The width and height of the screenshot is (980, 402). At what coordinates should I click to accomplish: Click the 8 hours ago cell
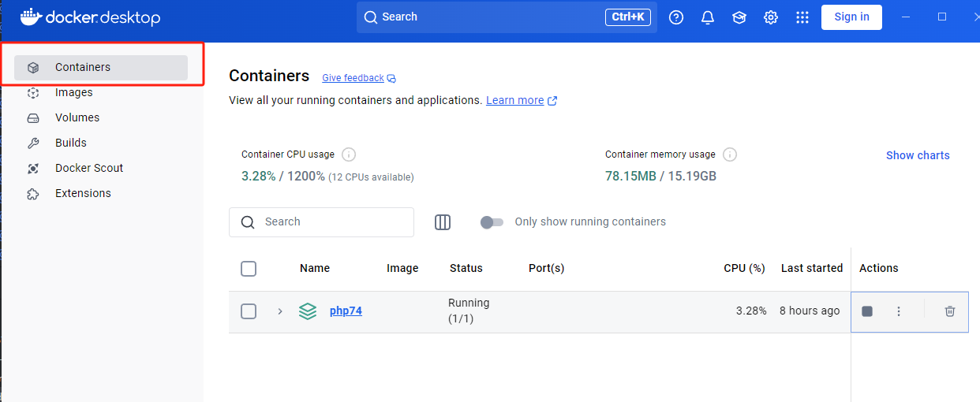pos(810,311)
